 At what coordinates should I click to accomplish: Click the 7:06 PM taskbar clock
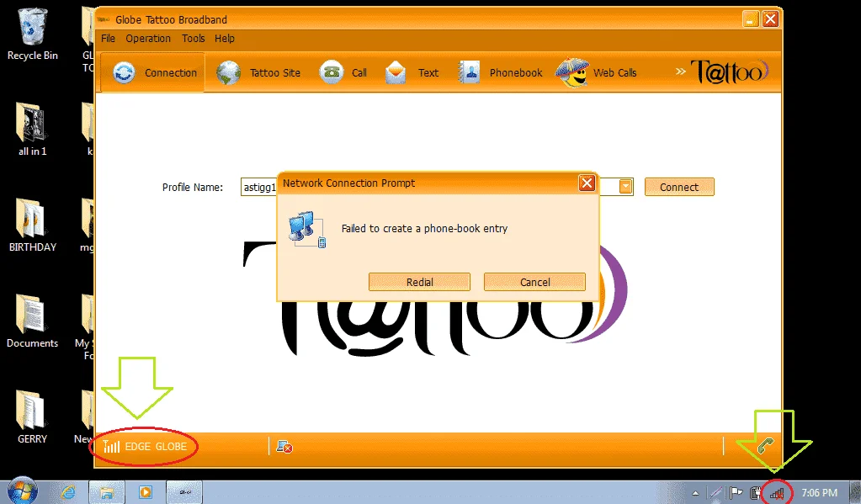pos(819,493)
